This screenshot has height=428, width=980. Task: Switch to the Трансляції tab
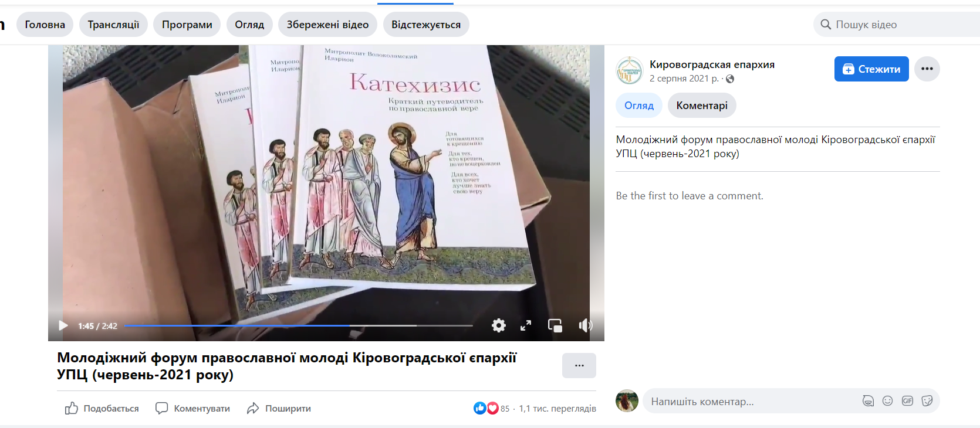113,25
